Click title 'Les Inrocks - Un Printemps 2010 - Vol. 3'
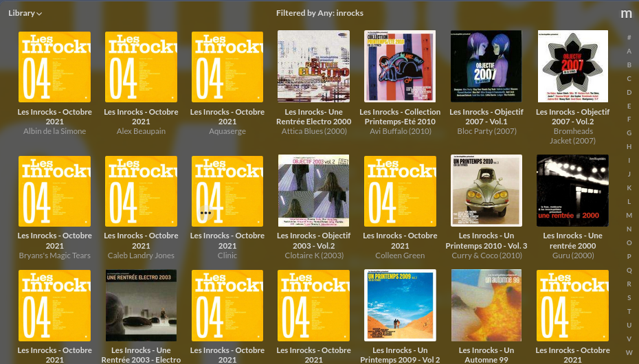This screenshot has height=364, width=639. click(x=486, y=240)
